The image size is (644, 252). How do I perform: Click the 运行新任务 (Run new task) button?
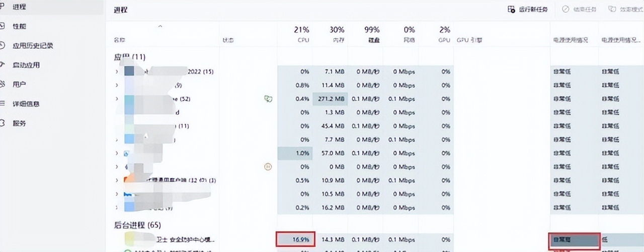click(x=527, y=10)
